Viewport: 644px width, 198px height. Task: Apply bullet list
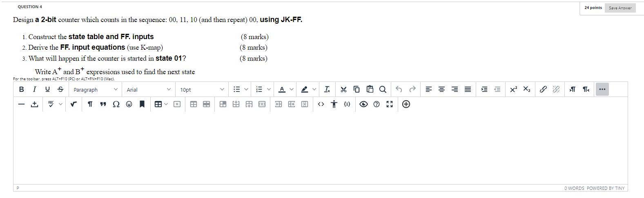click(236, 89)
